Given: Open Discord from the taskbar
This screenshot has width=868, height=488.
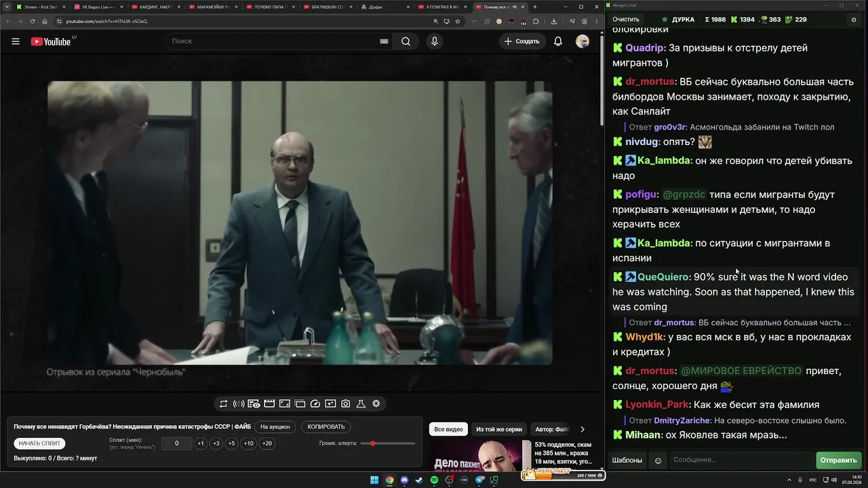Looking at the screenshot, I should pyautogui.click(x=404, y=481).
